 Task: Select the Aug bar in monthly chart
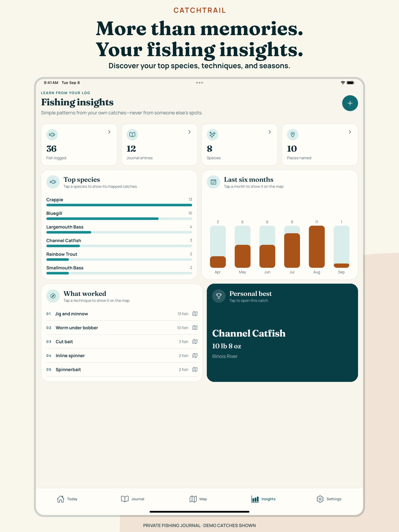pyautogui.click(x=316, y=247)
